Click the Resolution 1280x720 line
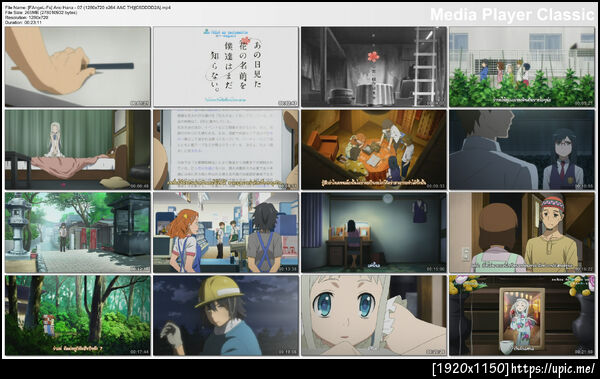The width and height of the screenshot is (600, 379). 26,18
